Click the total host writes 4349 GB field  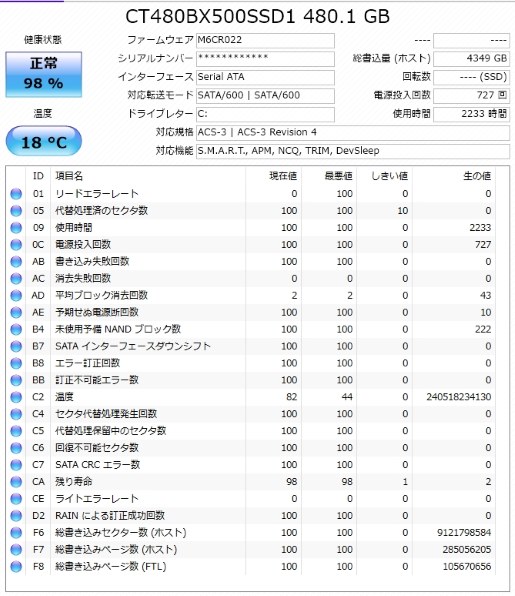tap(471, 59)
